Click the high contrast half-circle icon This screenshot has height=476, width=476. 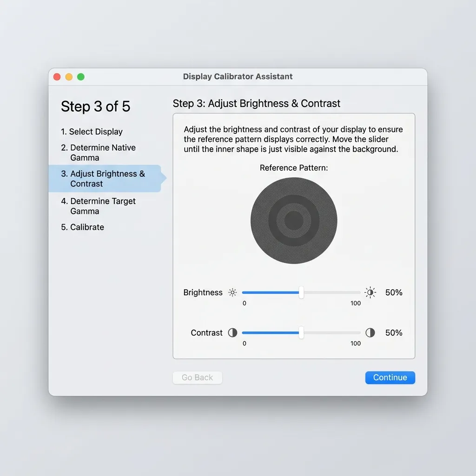pos(370,333)
